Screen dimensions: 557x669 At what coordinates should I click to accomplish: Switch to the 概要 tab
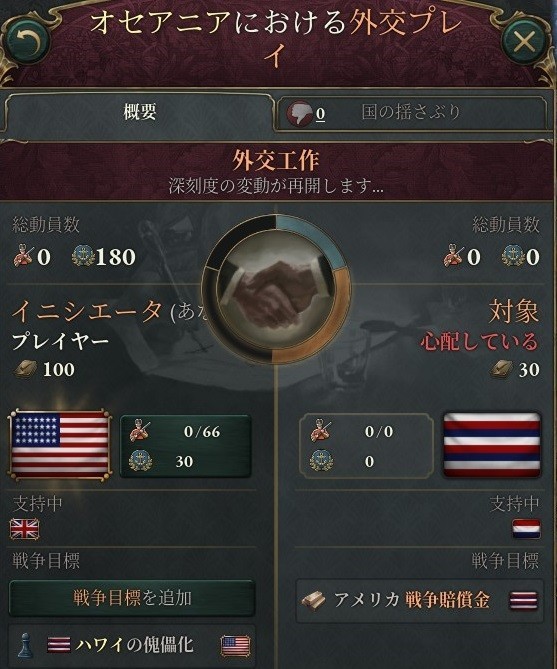point(139,113)
